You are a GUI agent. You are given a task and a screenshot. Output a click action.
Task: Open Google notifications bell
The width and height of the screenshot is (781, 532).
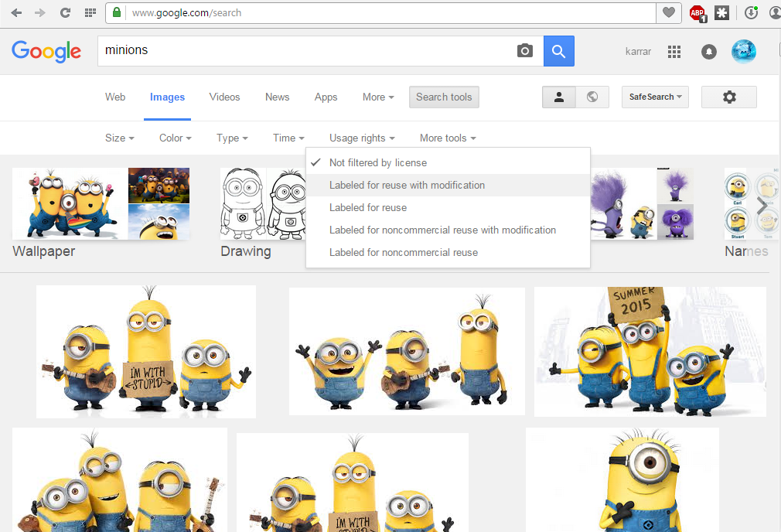[709, 51]
